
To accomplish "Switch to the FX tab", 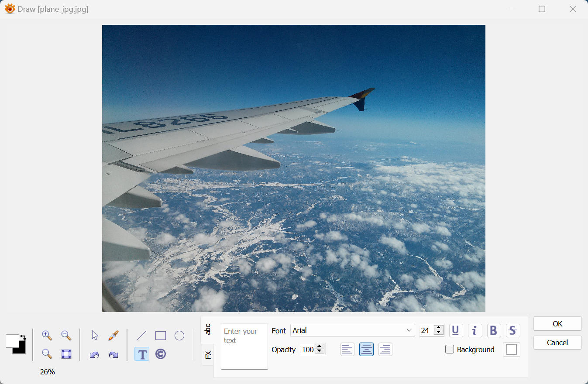I will [x=208, y=354].
